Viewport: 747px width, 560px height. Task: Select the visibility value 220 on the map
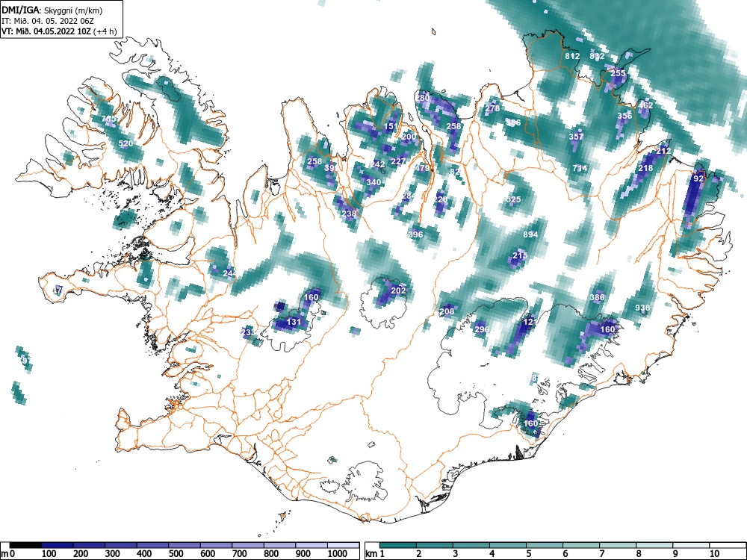pyautogui.click(x=441, y=199)
